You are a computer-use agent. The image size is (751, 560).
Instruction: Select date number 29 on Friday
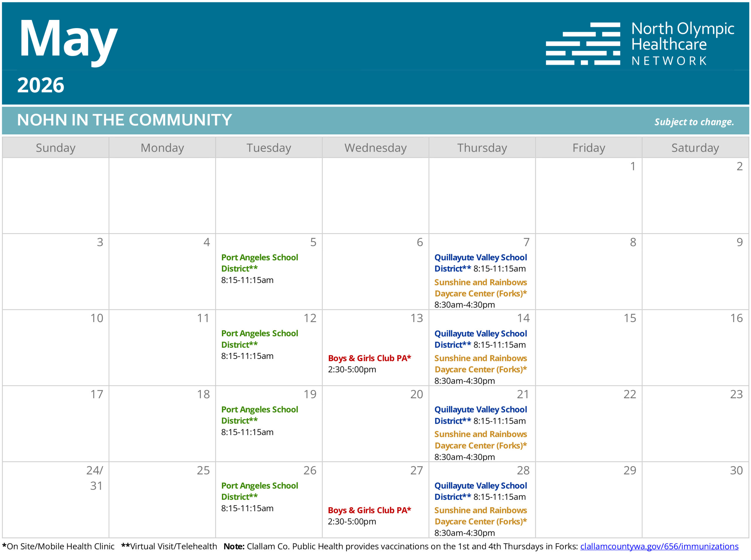click(x=630, y=470)
